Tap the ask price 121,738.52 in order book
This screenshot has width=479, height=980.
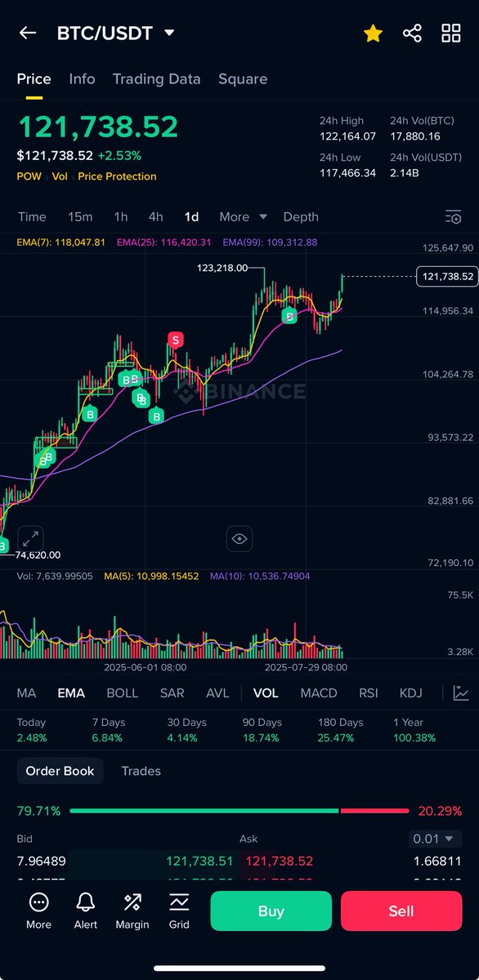click(279, 861)
